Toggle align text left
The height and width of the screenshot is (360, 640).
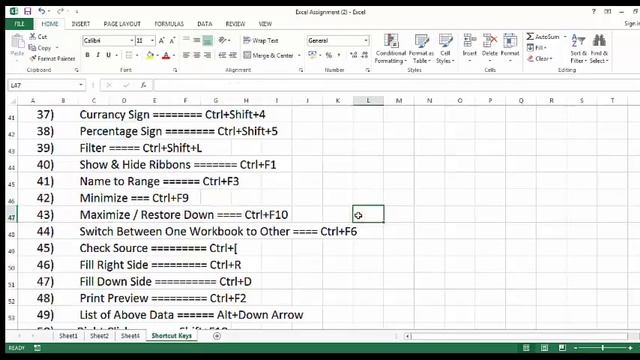coord(186,55)
